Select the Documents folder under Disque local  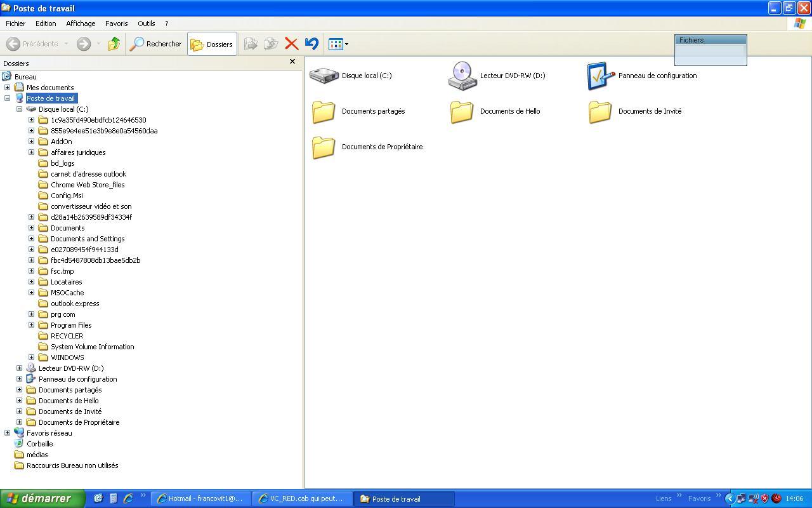point(67,228)
